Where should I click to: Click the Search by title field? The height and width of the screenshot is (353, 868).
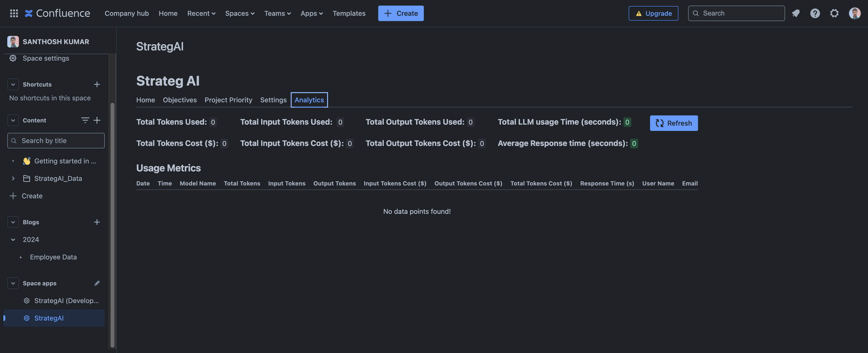pos(56,140)
